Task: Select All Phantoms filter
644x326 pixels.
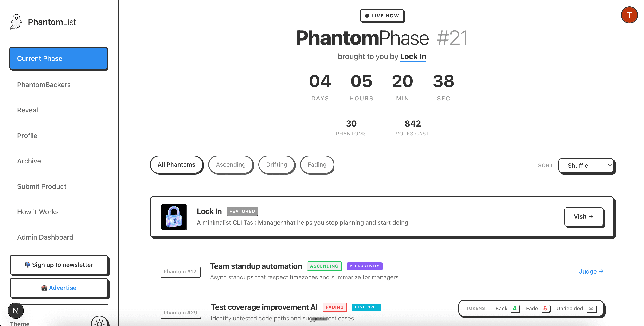Action: click(176, 164)
